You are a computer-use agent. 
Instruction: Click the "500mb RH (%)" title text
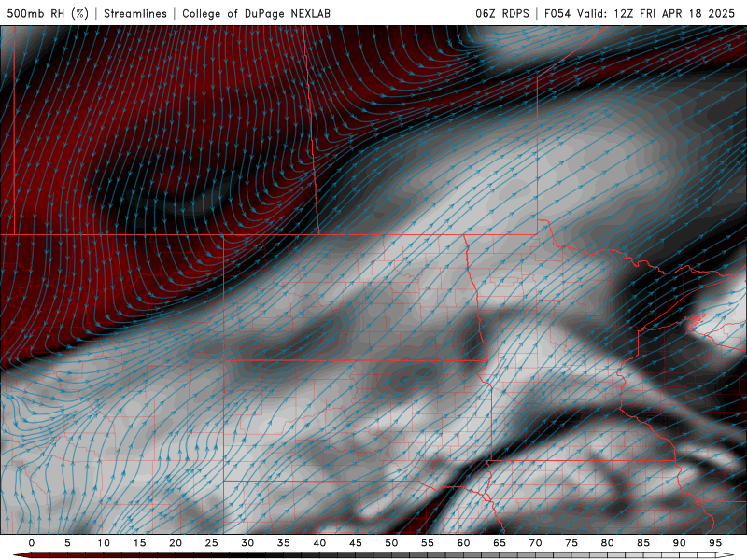click(x=48, y=13)
